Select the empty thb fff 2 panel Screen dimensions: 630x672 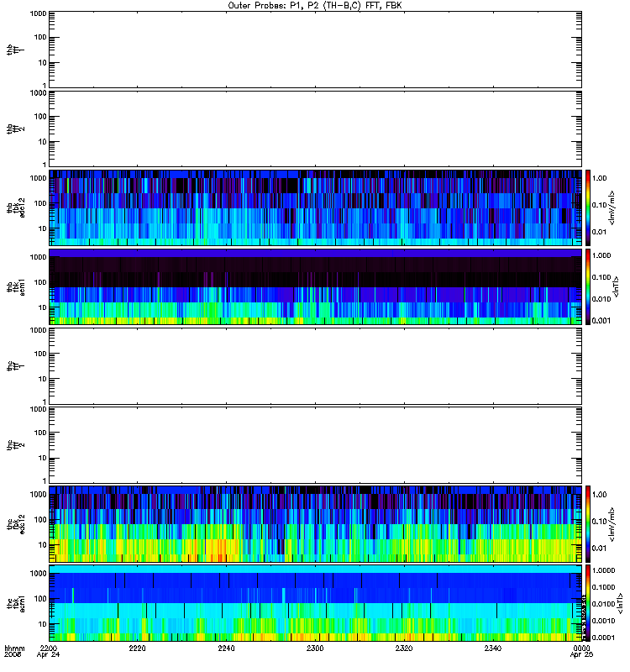point(315,129)
